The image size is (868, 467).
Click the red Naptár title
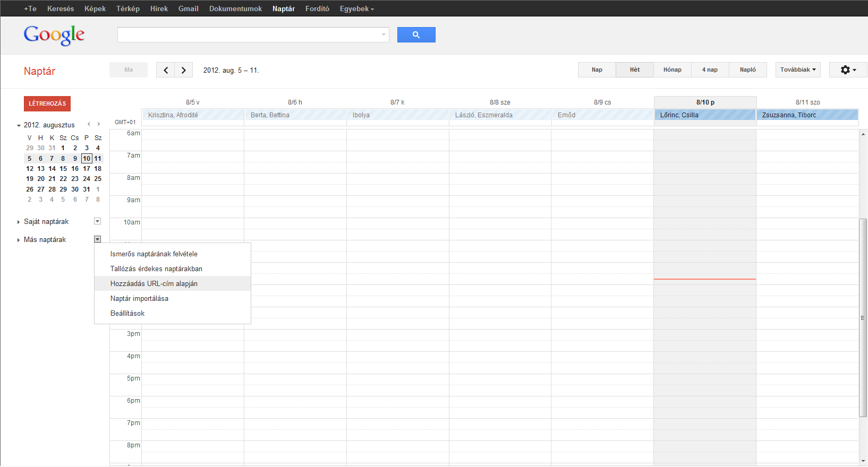pos(39,71)
